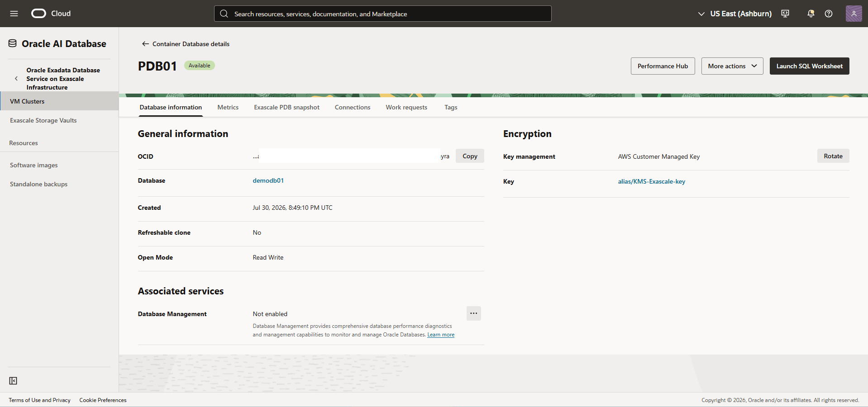The width and height of the screenshot is (868, 407).
Task: Click Launch SQL Worksheet button
Action: (809, 66)
